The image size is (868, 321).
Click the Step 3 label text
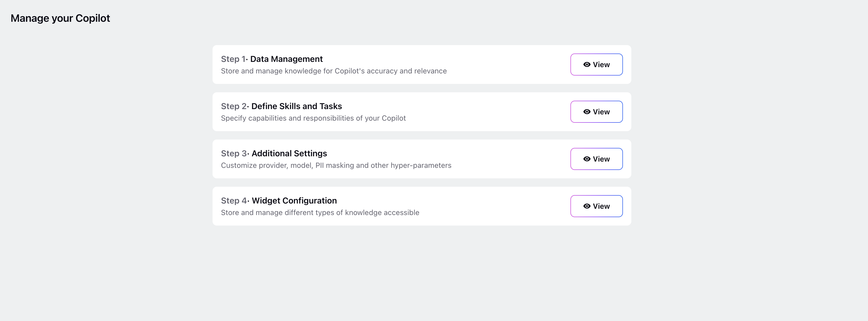tap(234, 153)
